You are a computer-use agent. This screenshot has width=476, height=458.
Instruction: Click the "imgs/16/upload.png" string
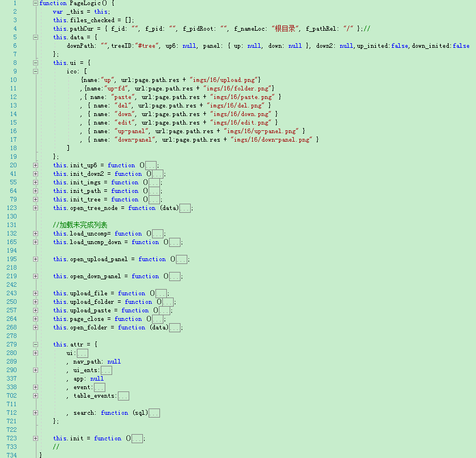pos(224,80)
